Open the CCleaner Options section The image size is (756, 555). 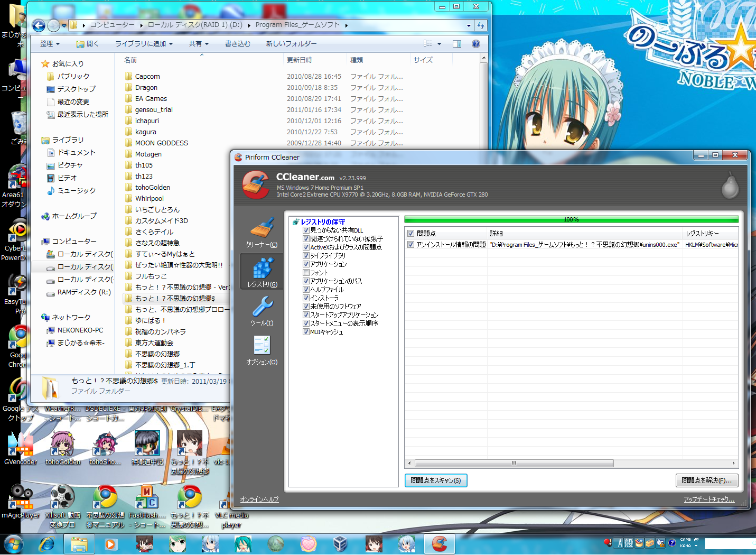(x=262, y=350)
